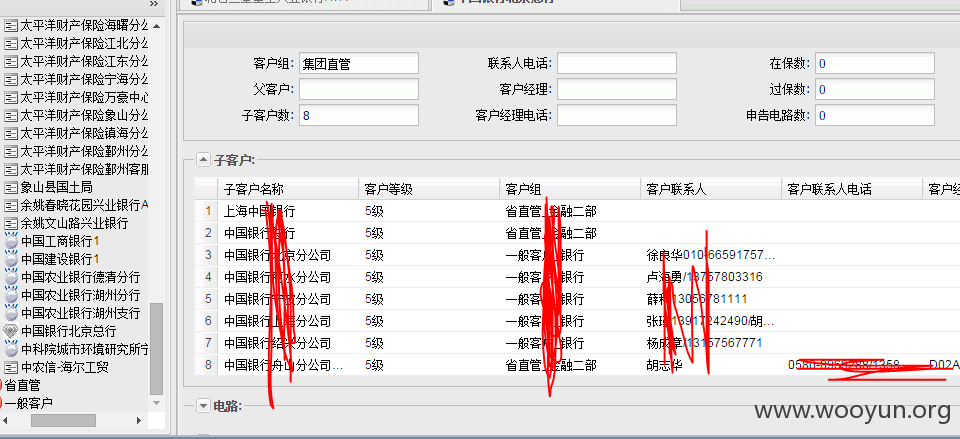
Task: Click the medal icon beside 中国农业银行湖州分行
Action: click(x=11, y=295)
